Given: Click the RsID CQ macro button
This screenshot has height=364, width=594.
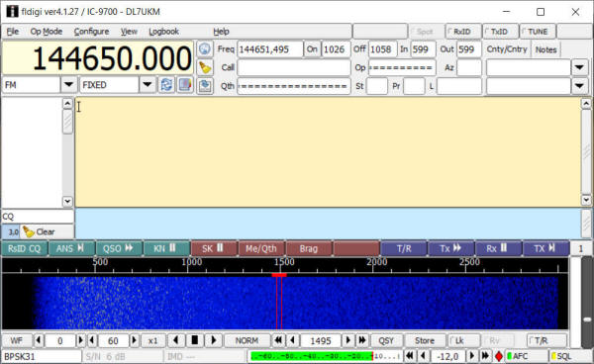Looking at the screenshot, I should (x=25, y=248).
